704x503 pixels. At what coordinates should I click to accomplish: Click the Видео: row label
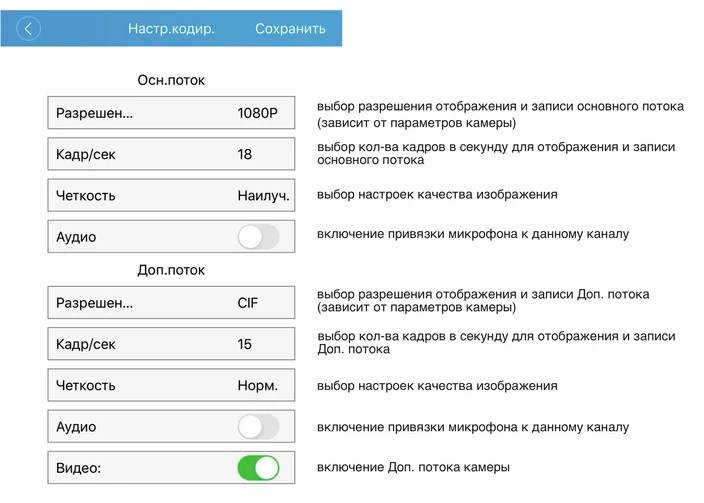(78, 468)
